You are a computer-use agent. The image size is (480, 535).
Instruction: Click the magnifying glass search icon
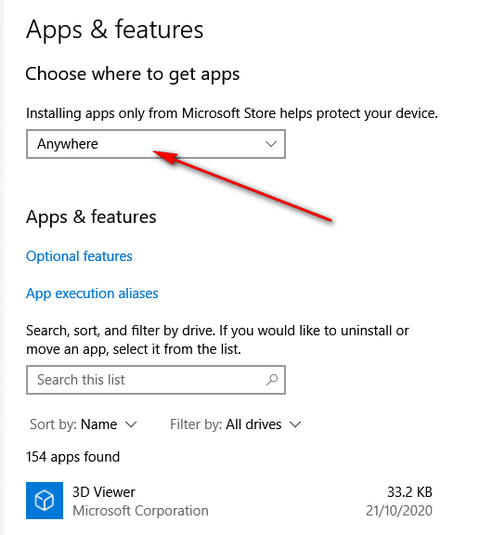point(272,379)
